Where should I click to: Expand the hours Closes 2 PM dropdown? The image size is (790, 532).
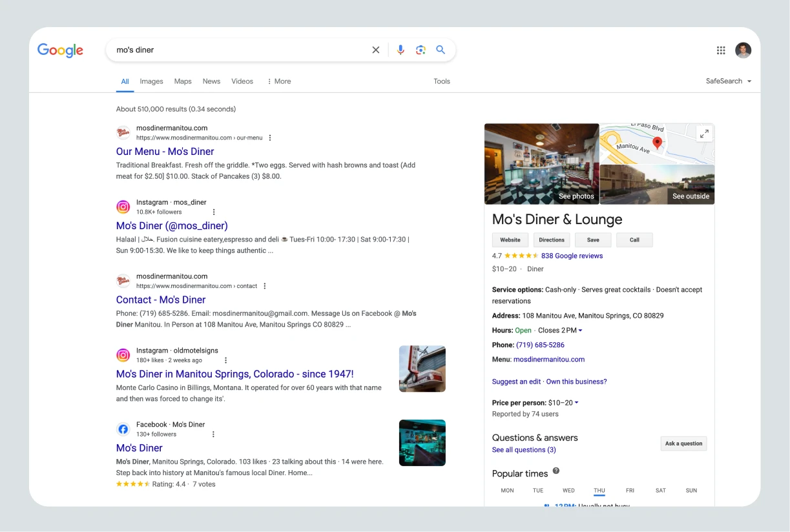tap(560, 331)
